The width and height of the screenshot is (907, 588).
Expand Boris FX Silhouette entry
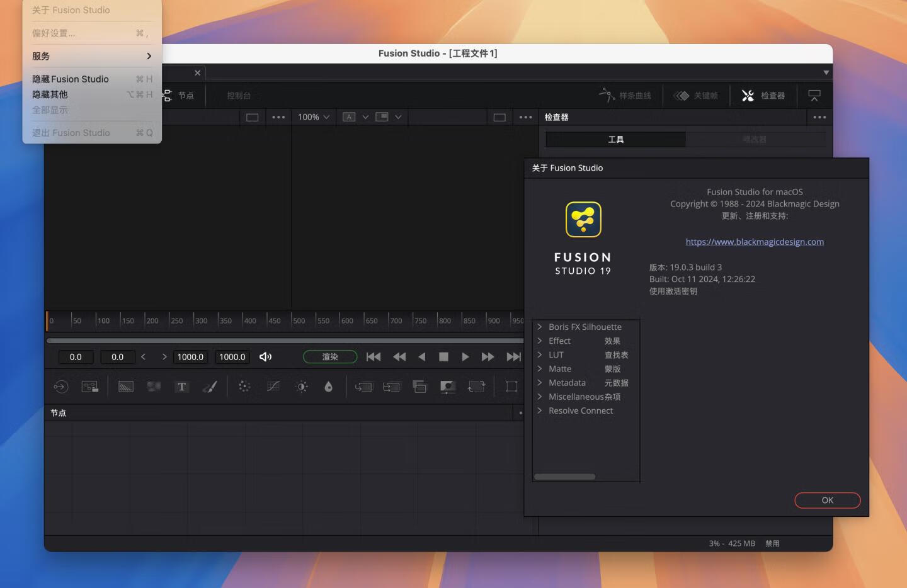(540, 327)
